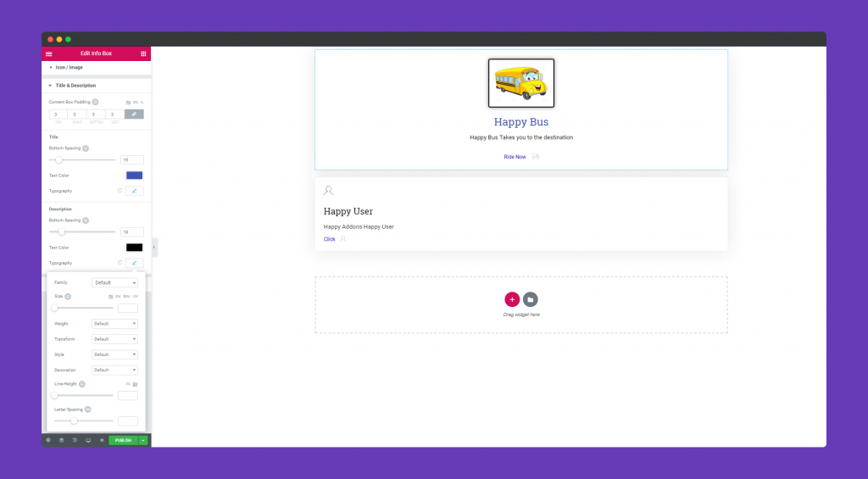The image size is (868, 479).
Task: Open the font Family dropdown
Action: [114, 282]
